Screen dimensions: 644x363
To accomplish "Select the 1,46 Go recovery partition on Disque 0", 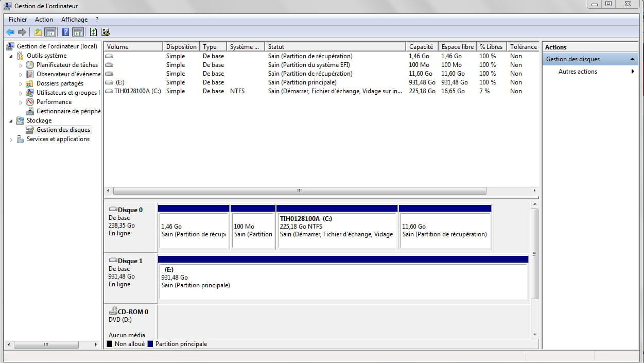I will point(194,227).
